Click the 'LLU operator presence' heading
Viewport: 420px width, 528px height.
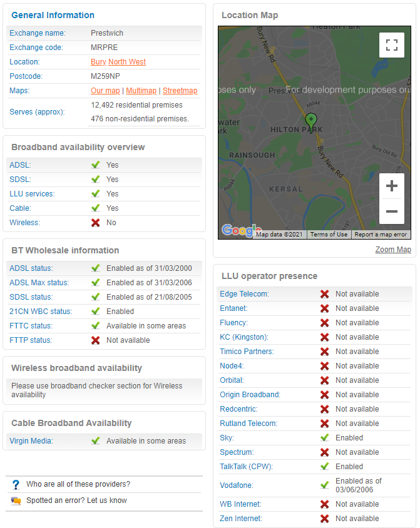[269, 276]
